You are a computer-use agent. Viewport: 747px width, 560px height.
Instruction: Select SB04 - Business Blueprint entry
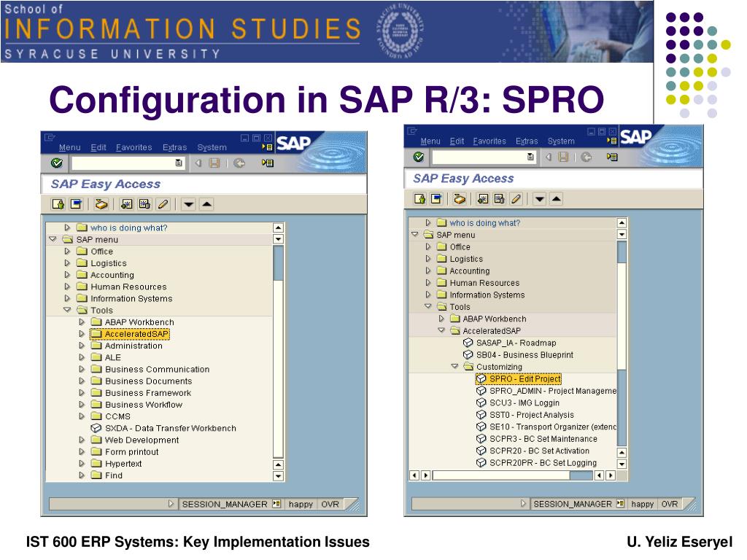pos(519,355)
